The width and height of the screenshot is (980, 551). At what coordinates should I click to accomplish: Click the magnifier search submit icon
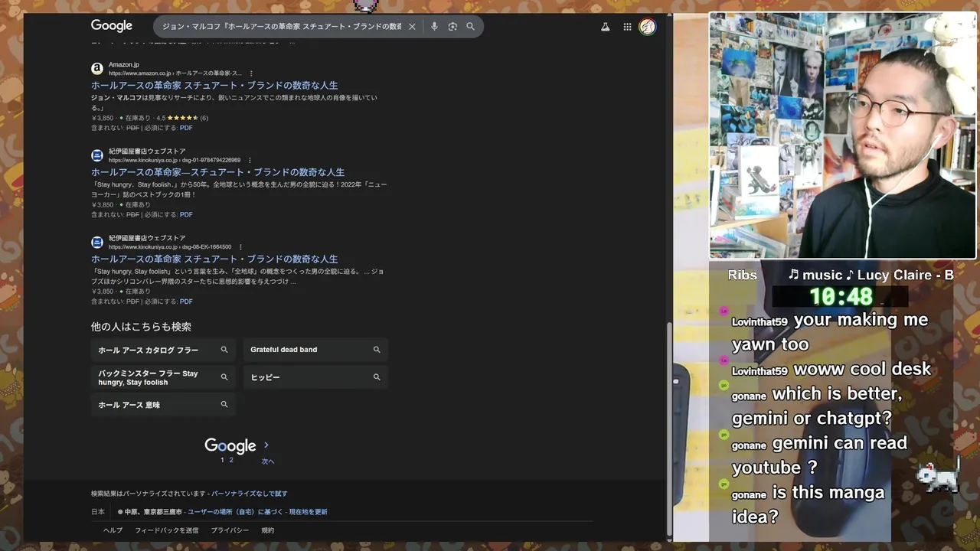(x=471, y=27)
